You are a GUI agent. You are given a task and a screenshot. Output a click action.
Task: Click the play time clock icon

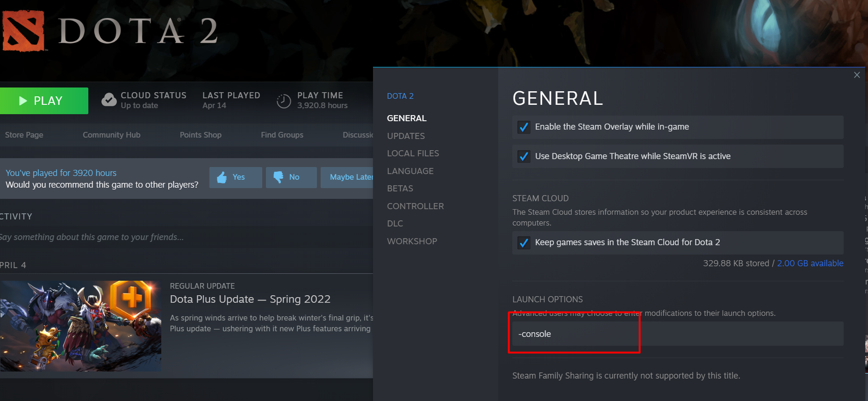point(284,101)
